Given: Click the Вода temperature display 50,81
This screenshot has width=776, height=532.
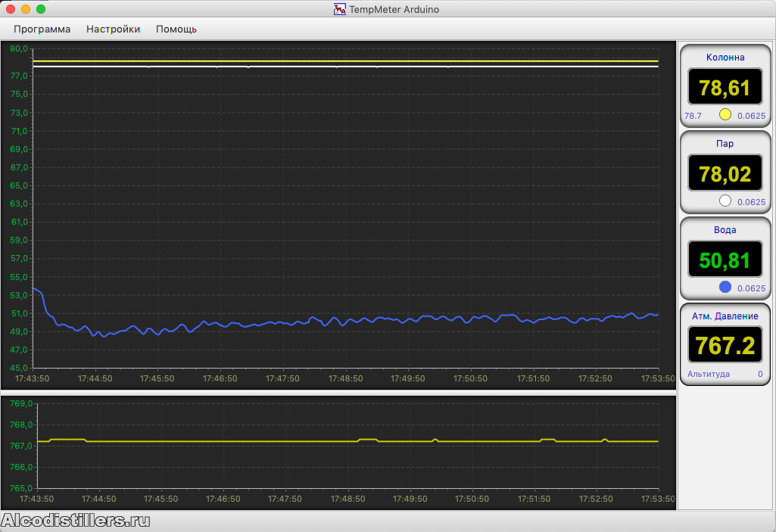Looking at the screenshot, I should pos(725,260).
